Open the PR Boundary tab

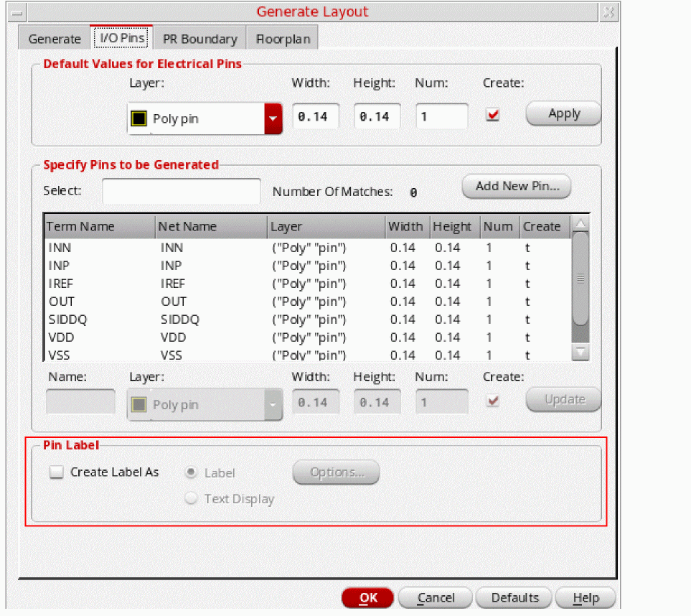[200, 39]
